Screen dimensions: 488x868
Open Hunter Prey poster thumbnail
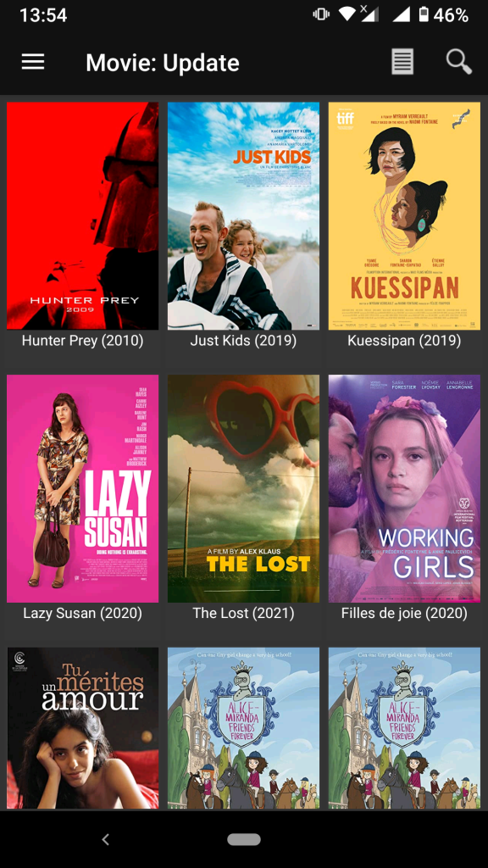pos(82,216)
